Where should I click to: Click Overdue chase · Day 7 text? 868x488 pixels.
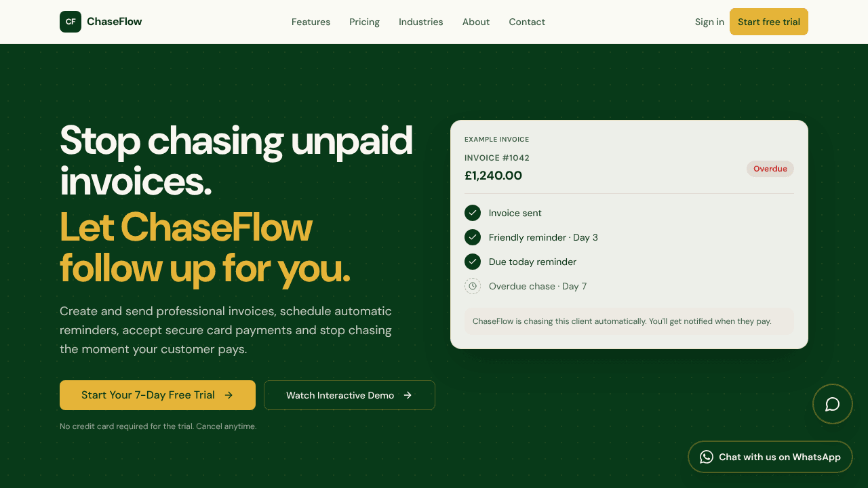(538, 286)
